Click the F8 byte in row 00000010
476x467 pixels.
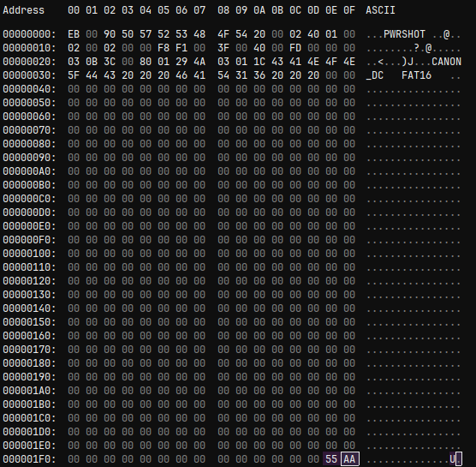(164, 48)
